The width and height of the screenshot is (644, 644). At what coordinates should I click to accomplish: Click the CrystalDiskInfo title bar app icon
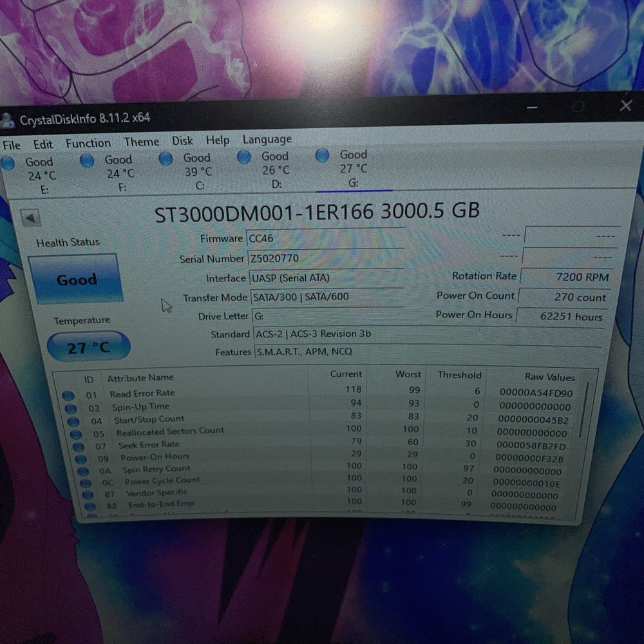pos(7,121)
